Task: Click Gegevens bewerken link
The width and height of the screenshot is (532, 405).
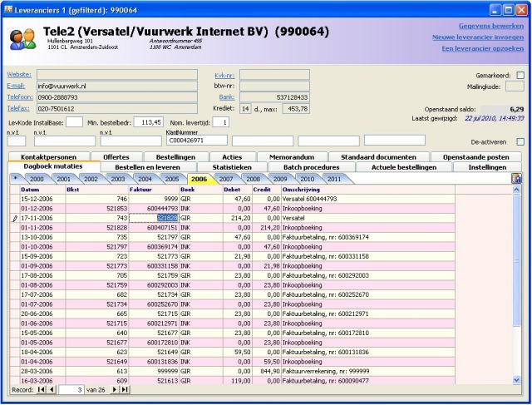Action: 479,25
